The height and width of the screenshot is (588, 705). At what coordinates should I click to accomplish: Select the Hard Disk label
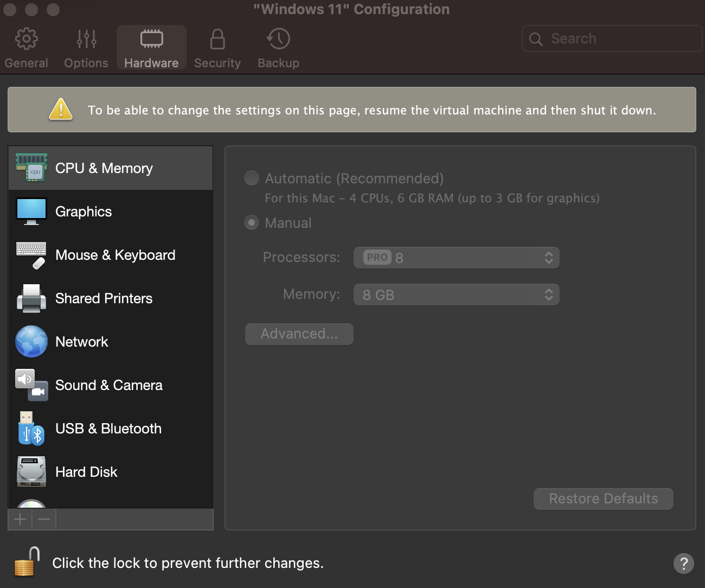tap(86, 472)
